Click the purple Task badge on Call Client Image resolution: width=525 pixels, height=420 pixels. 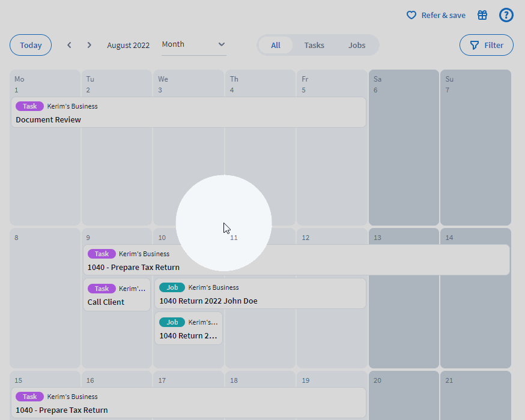(x=102, y=289)
